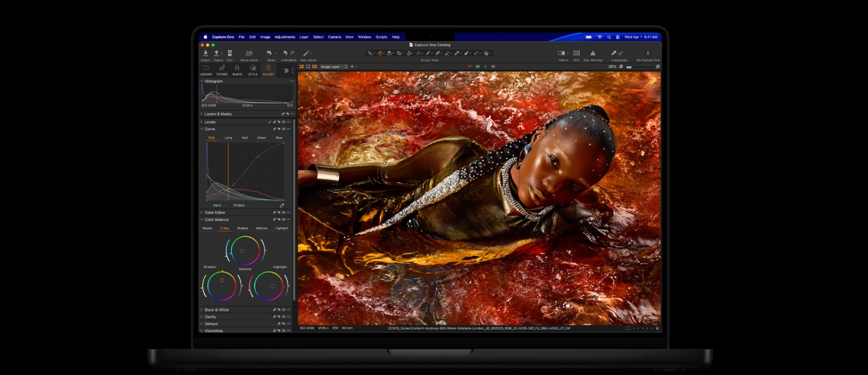Image resolution: width=868 pixels, height=375 pixels.
Task: Click the Cull icon in the toolbar
Action: (x=229, y=54)
